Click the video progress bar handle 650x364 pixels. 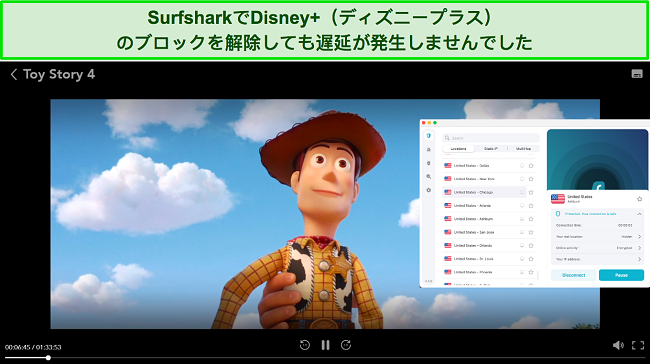pos(48,357)
